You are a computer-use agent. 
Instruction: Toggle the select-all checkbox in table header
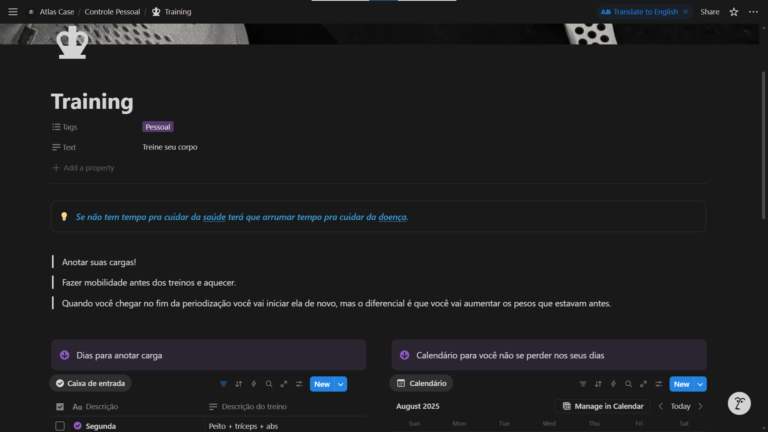[x=60, y=407]
